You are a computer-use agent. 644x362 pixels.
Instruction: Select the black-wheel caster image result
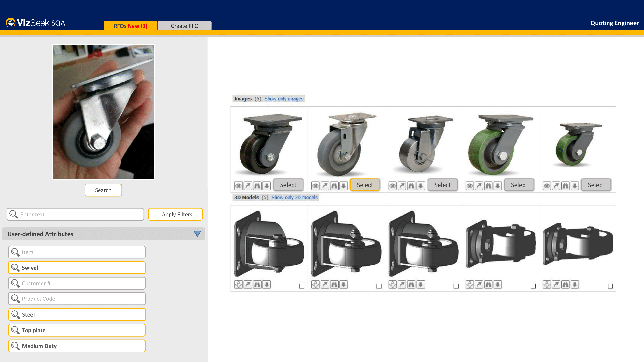(x=288, y=185)
